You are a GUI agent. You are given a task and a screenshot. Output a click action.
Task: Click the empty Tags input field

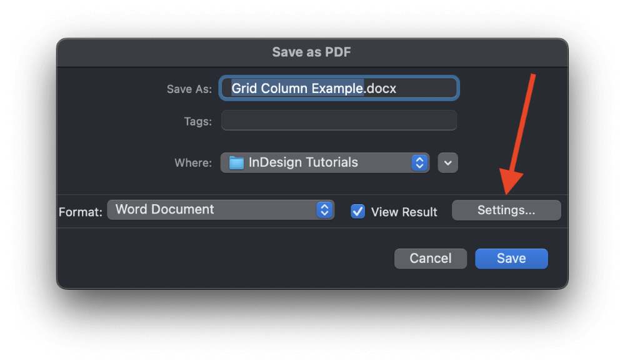click(339, 121)
